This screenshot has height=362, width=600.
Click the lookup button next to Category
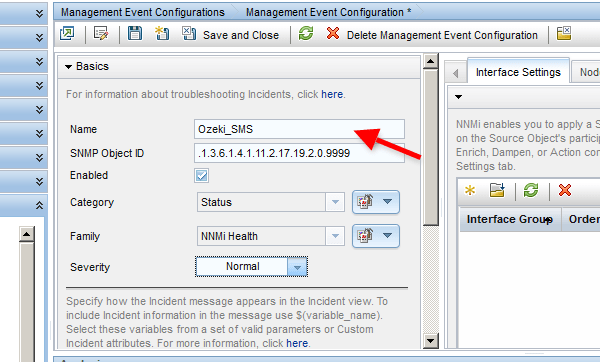click(x=376, y=202)
